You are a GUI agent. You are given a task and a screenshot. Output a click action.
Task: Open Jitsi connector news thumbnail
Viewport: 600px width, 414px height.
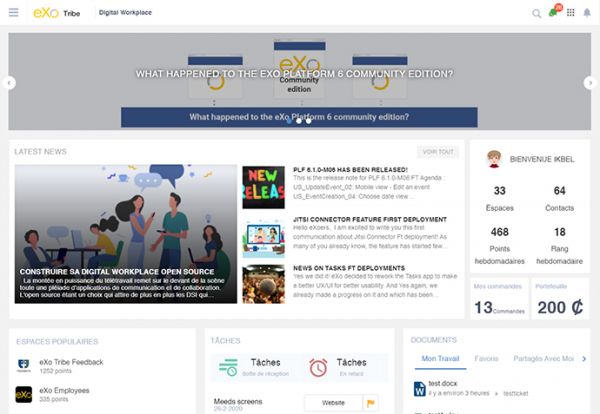point(264,237)
